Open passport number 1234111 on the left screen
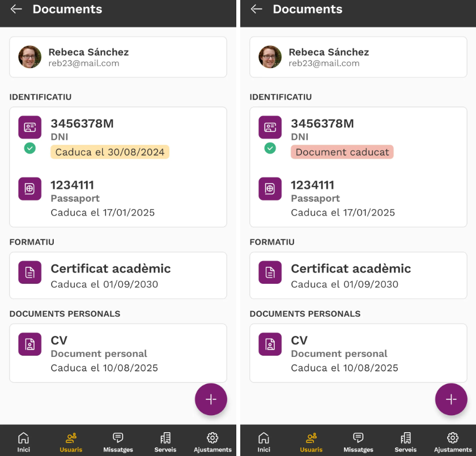This screenshot has width=476, height=456. [x=73, y=185]
